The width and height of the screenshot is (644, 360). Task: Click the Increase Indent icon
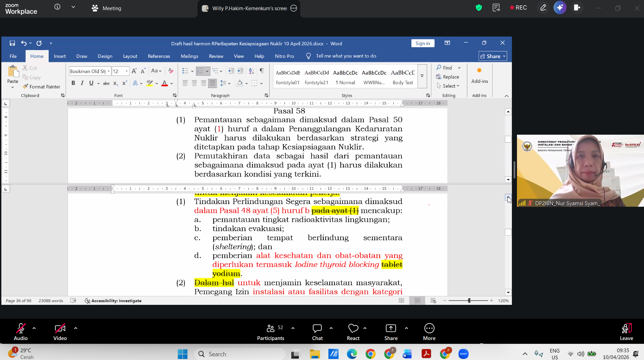(x=240, y=71)
